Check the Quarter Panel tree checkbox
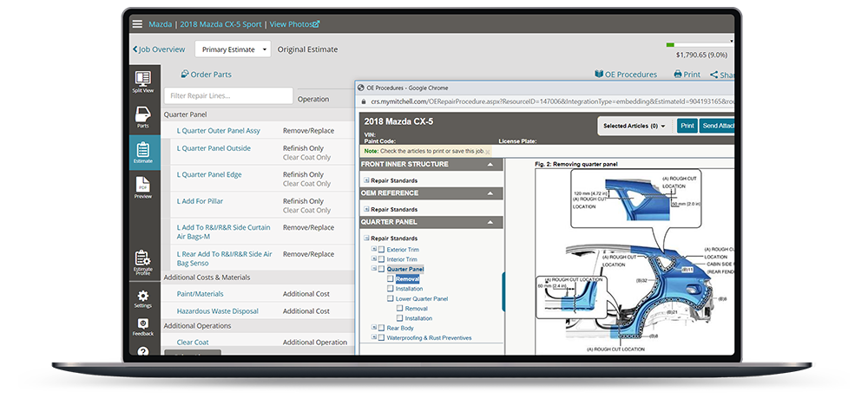The width and height of the screenshot is (868, 405). pyautogui.click(x=381, y=269)
